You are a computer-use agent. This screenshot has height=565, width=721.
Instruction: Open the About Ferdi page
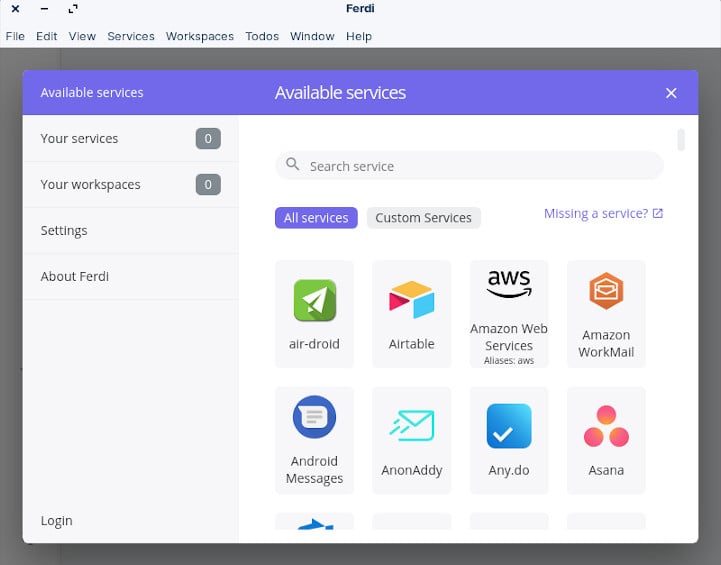click(x=131, y=276)
